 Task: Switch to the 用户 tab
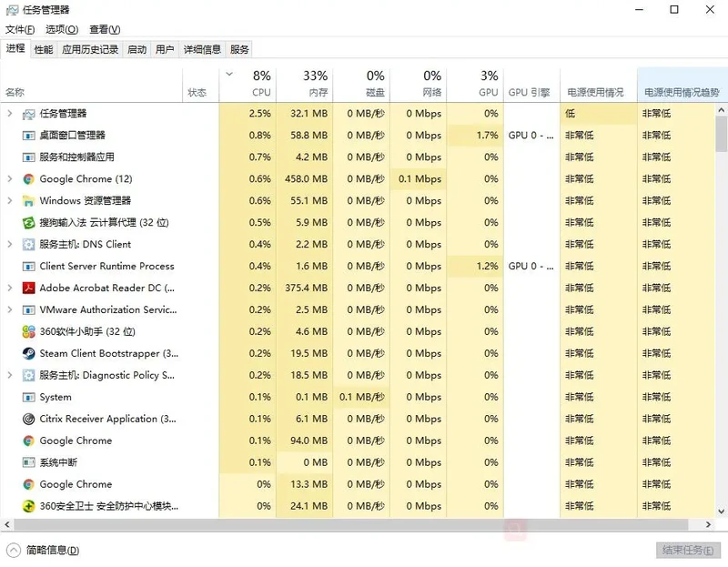tap(165, 49)
